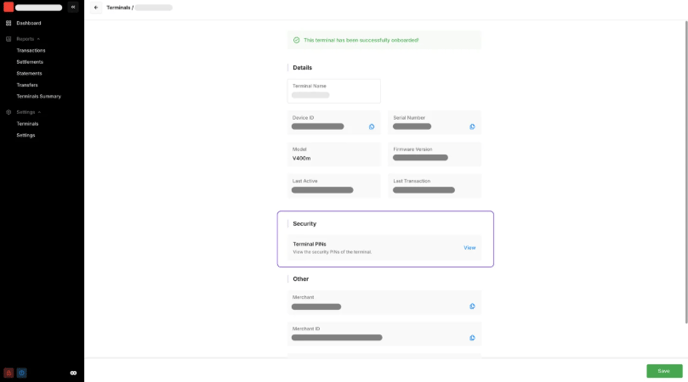Click the red company logo square
The height and width of the screenshot is (382, 688).
(x=8, y=7)
